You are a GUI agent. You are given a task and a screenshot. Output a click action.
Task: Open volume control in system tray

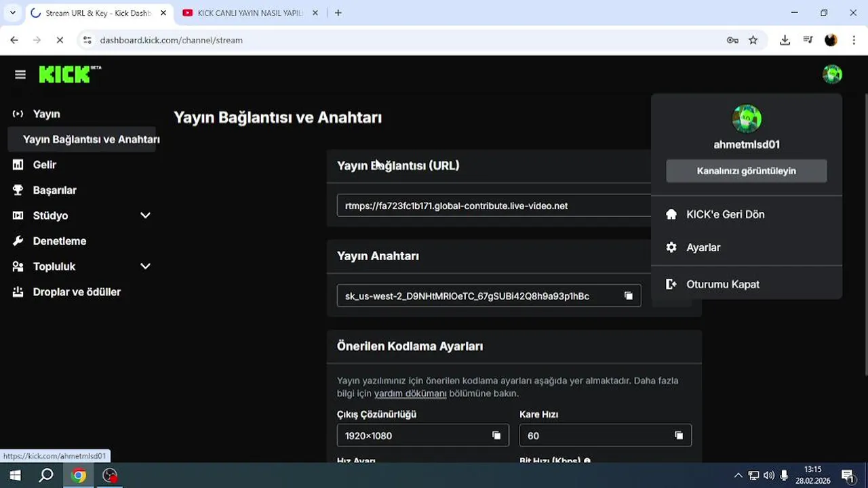[x=768, y=476]
